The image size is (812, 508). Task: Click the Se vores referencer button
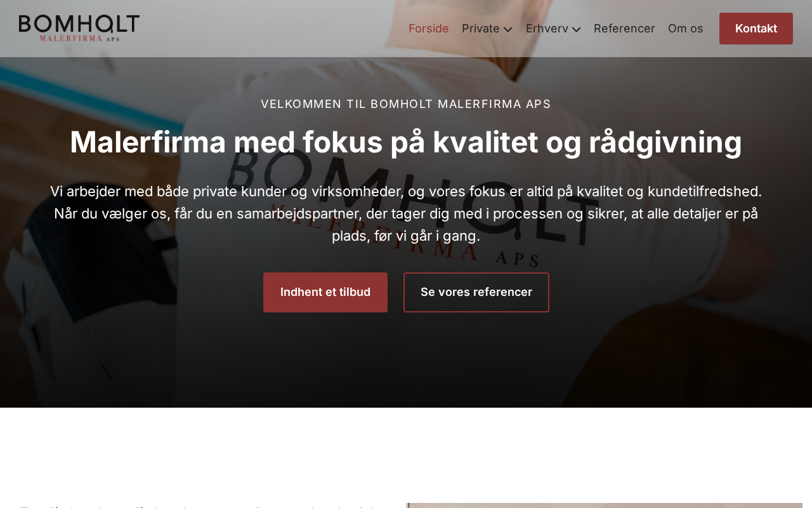(476, 292)
